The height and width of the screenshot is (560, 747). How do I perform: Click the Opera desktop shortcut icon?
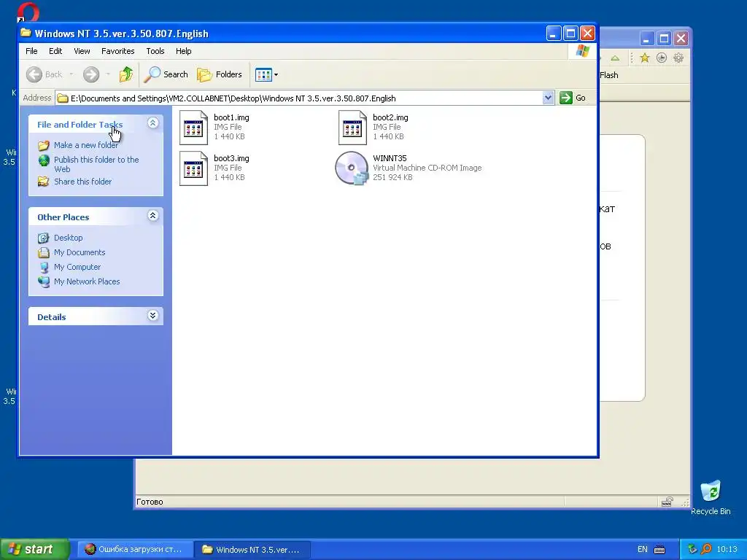28,12
